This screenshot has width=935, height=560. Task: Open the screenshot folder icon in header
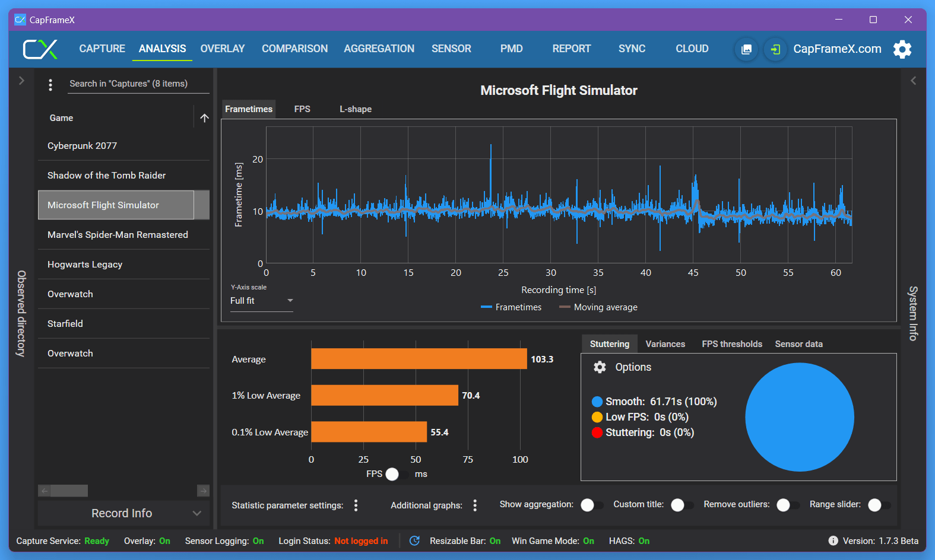(x=746, y=49)
